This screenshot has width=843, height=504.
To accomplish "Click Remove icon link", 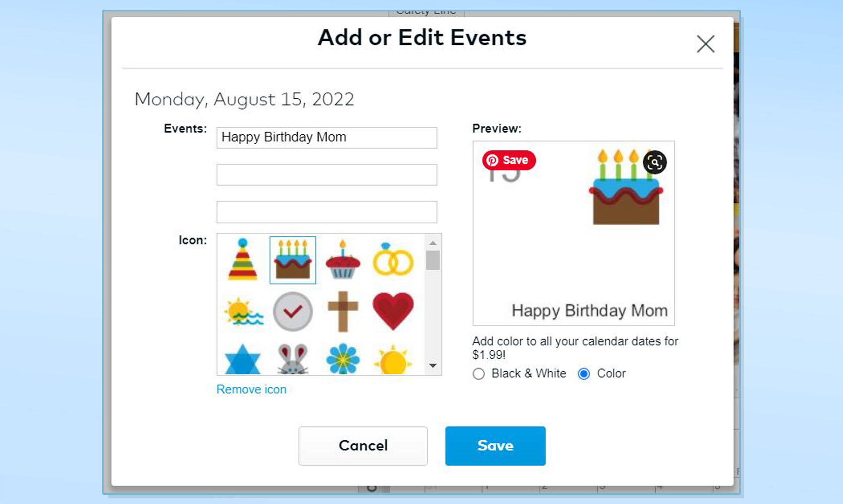I will pyautogui.click(x=252, y=389).
